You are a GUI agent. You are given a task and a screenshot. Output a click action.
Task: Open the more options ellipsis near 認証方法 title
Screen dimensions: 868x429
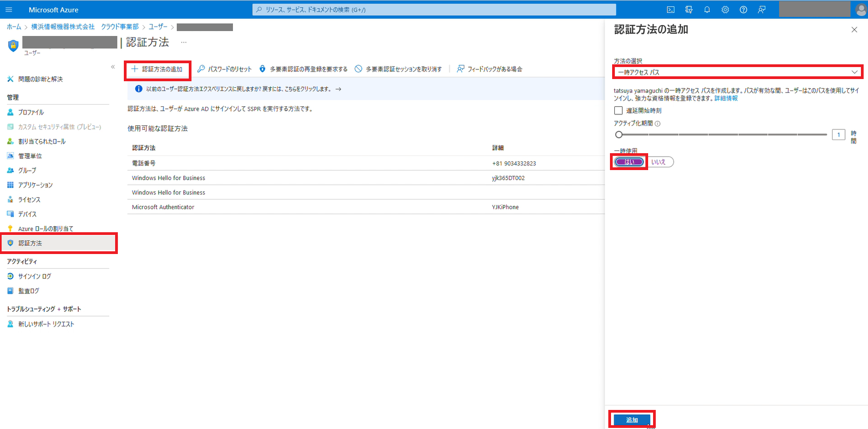click(184, 42)
